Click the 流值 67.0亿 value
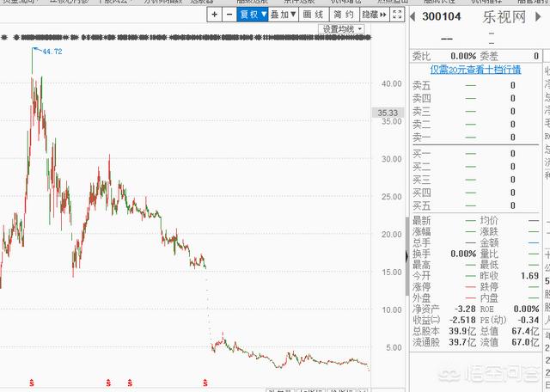Screen dimensions: 550x392 click(x=525, y=342)
